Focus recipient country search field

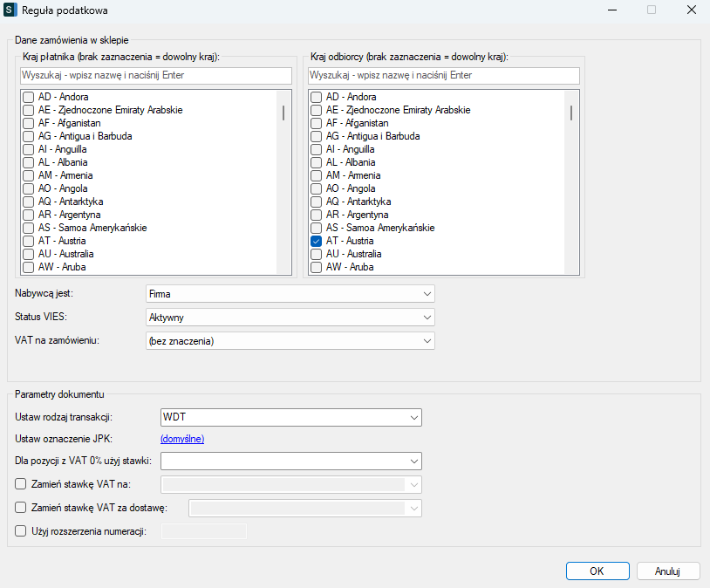click(x=443, y=76)
